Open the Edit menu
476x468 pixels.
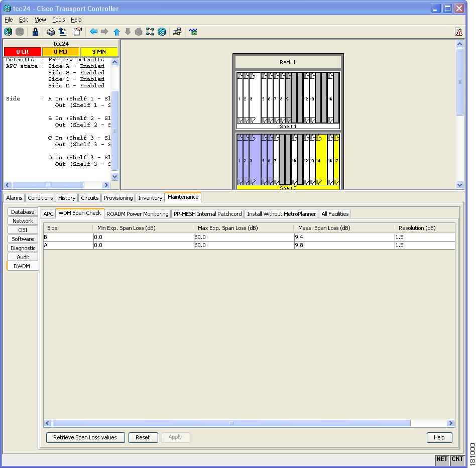(24, 20)
